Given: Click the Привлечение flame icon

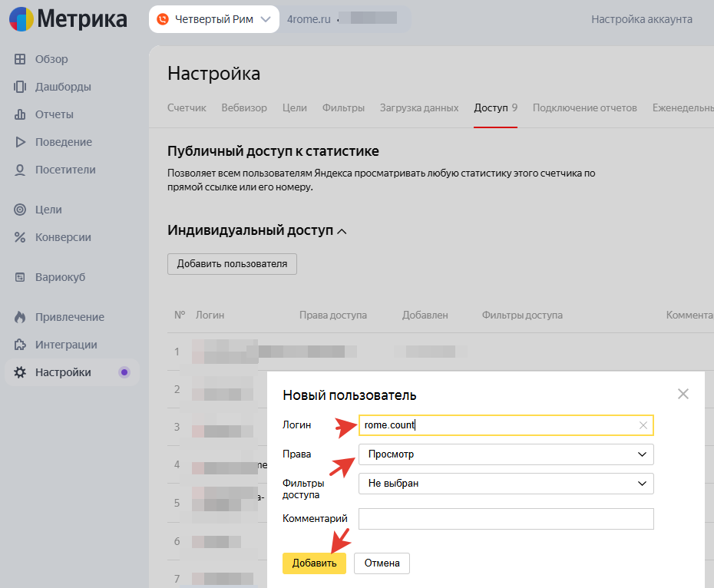Looking at the screenshot, I should click(x=20, y=317).
